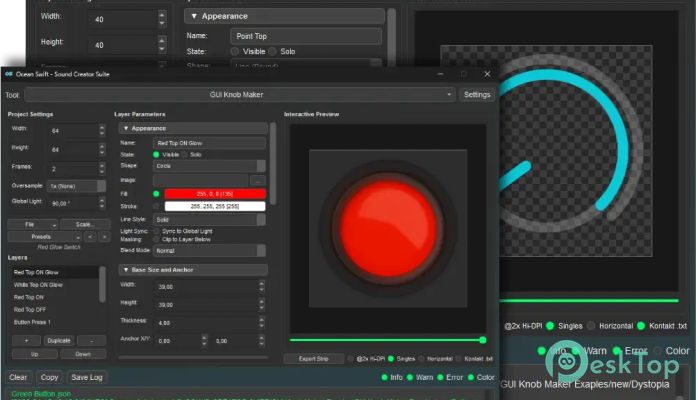Copy the log
700x400 pixels.
(x=50, y=377)
